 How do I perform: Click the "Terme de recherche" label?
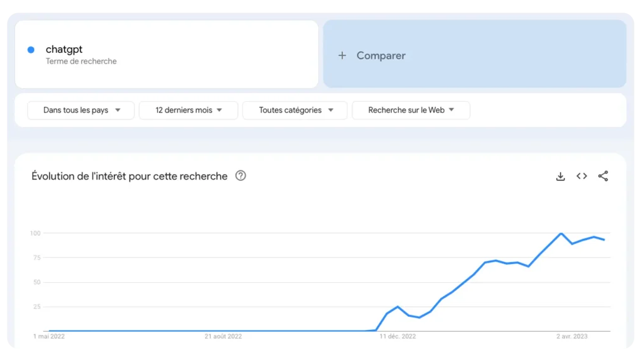click(x=81, y=61)
